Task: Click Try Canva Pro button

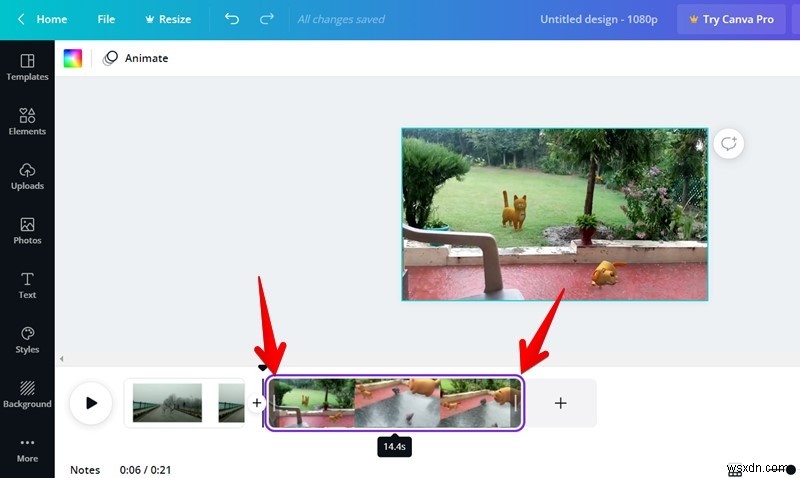Action: (731, 19)
